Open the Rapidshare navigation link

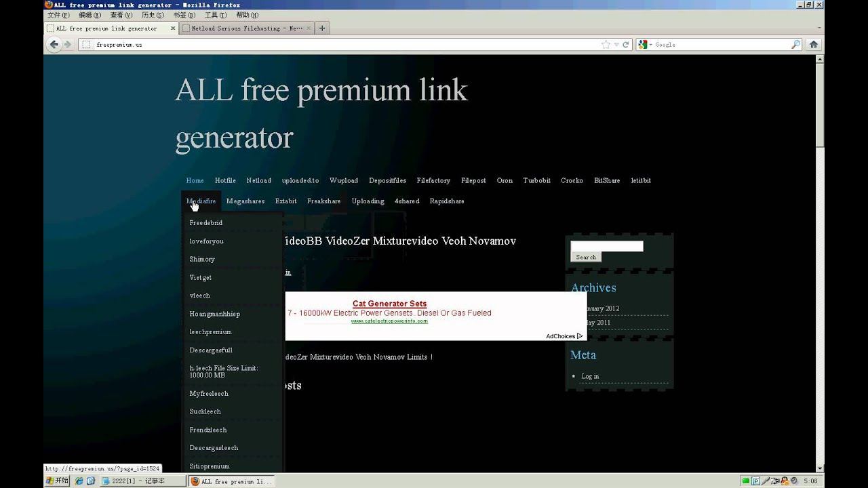pyautogui.click(x=447, y=201)
